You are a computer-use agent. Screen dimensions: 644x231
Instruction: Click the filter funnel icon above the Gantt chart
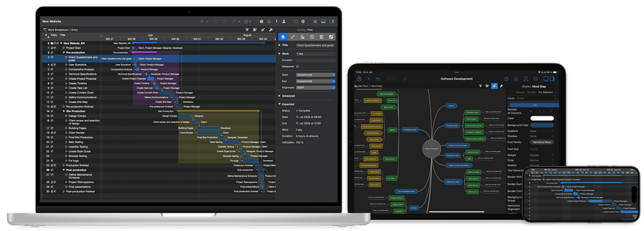coord(247,30)
